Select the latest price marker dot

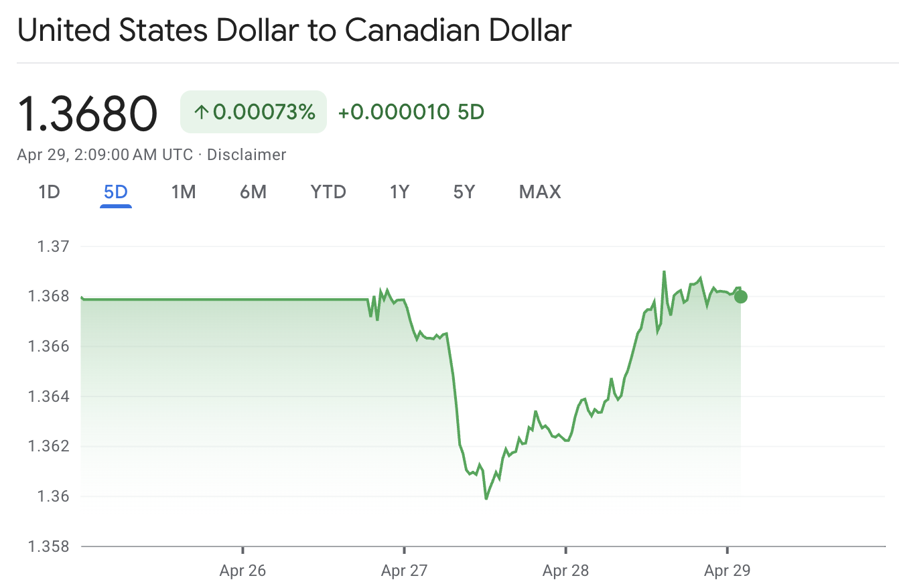(740, 297)
